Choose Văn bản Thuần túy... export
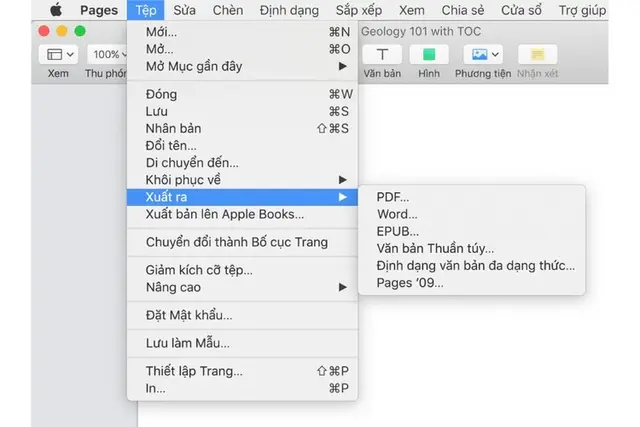The height and width of the screenshot is (427, 640). pyautogui.click(x=471, y=248)
